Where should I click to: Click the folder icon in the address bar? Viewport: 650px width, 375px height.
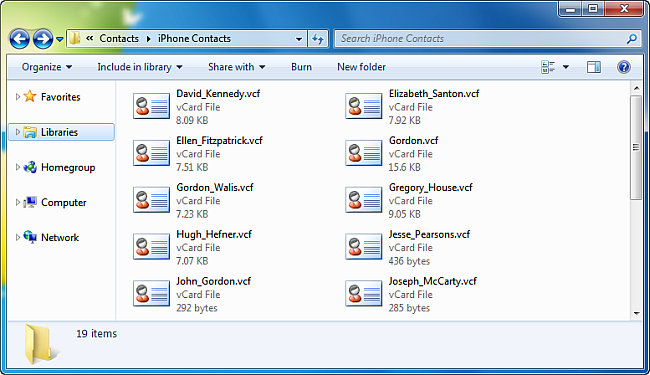[75, 39]
